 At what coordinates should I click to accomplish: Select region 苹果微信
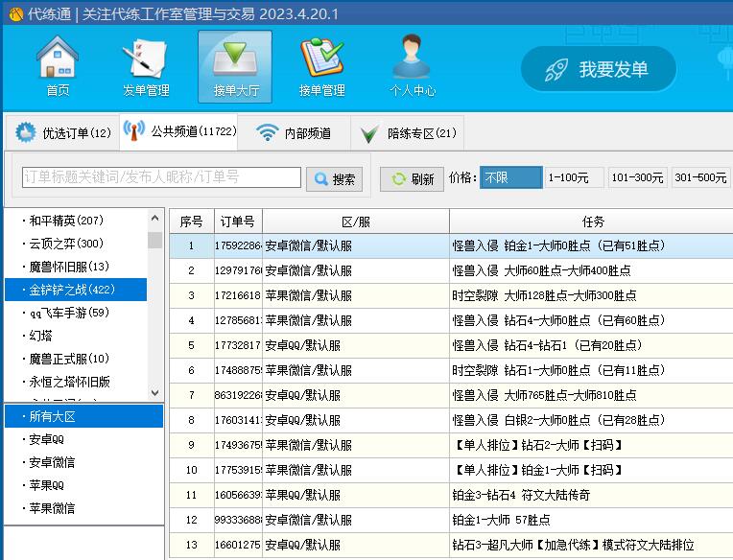tap(84, 508)
